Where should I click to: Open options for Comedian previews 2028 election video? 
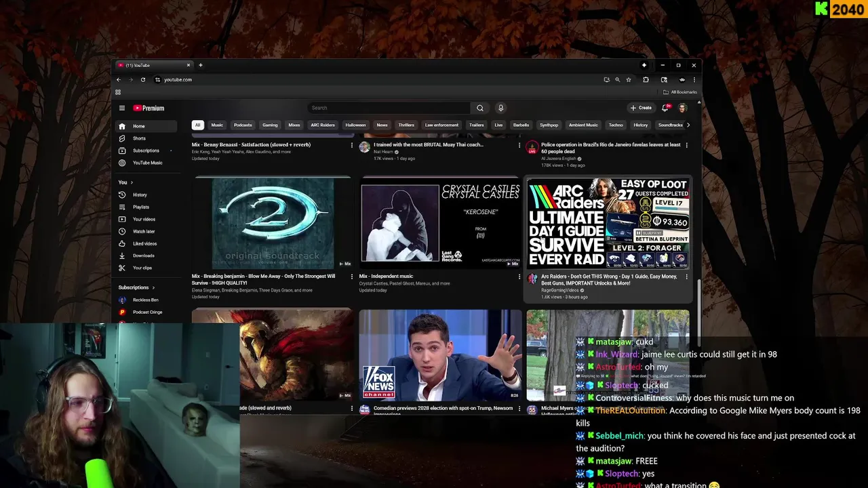point(519,409)
